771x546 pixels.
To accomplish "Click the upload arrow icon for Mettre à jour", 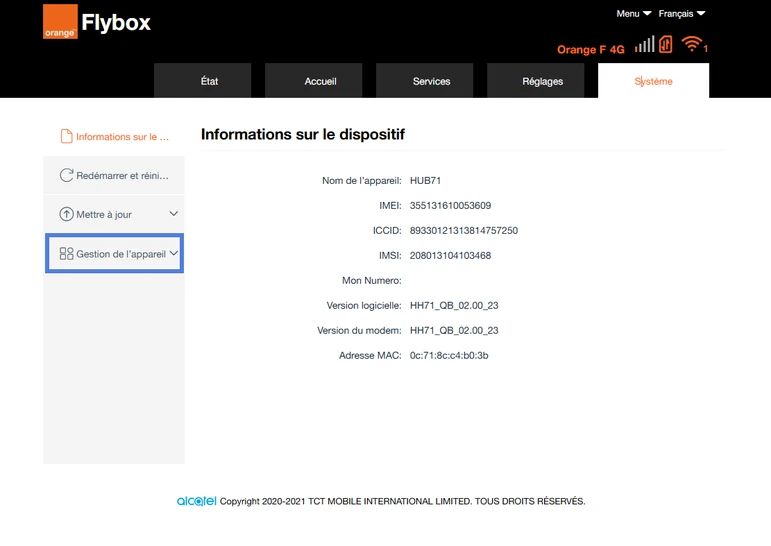I will pos(66,214).
